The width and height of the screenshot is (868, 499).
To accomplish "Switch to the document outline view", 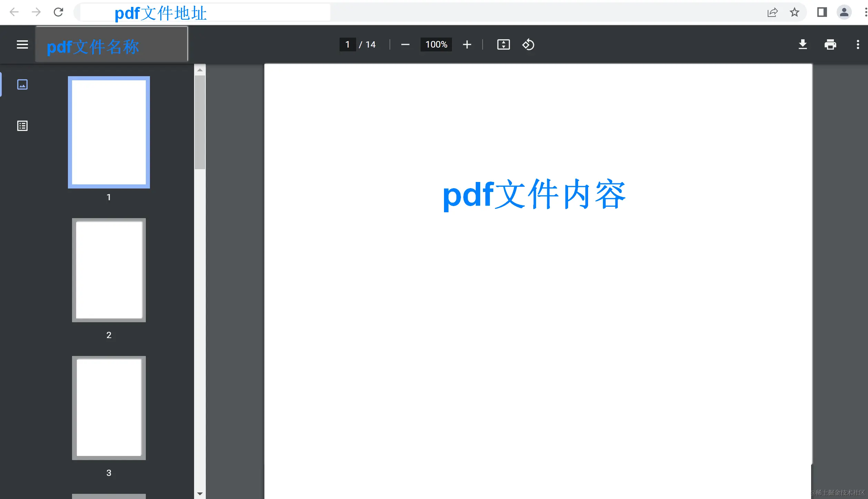I will click(x=22, y=126).
